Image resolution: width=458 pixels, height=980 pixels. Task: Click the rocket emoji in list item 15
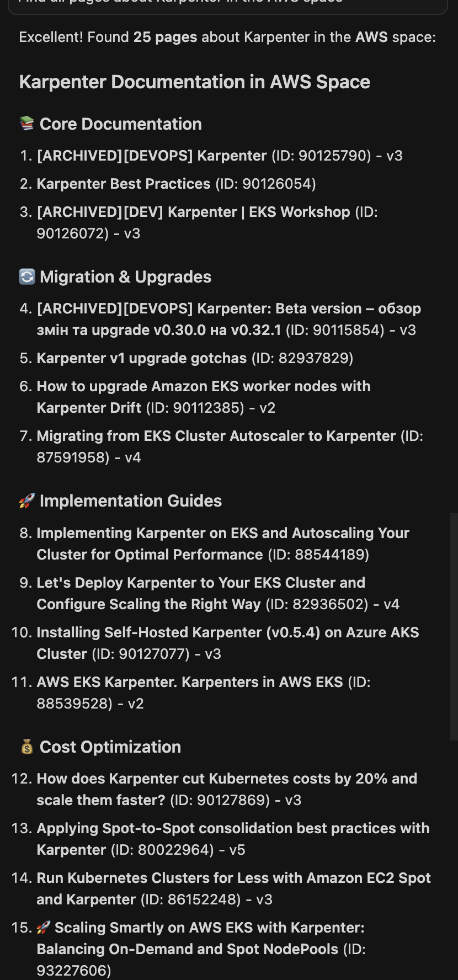coord(43,928)
